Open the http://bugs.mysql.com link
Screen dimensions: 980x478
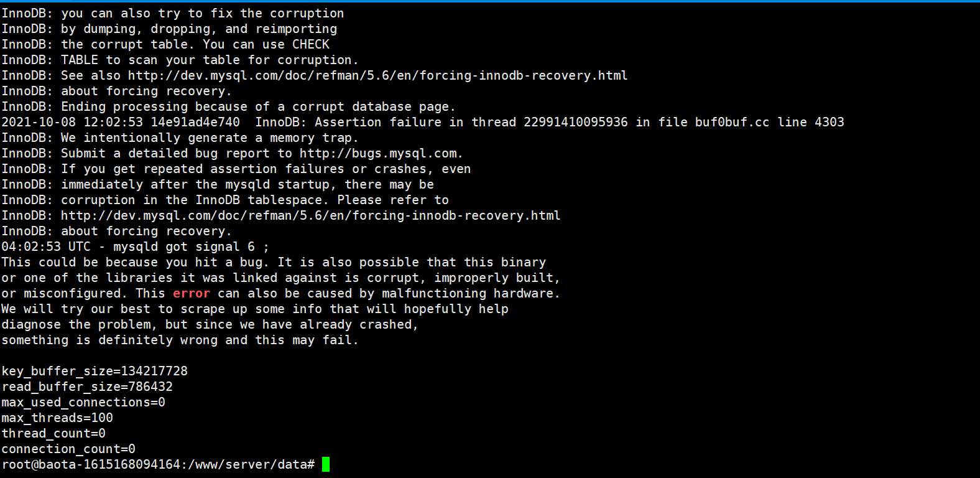(x=379, y=153)
